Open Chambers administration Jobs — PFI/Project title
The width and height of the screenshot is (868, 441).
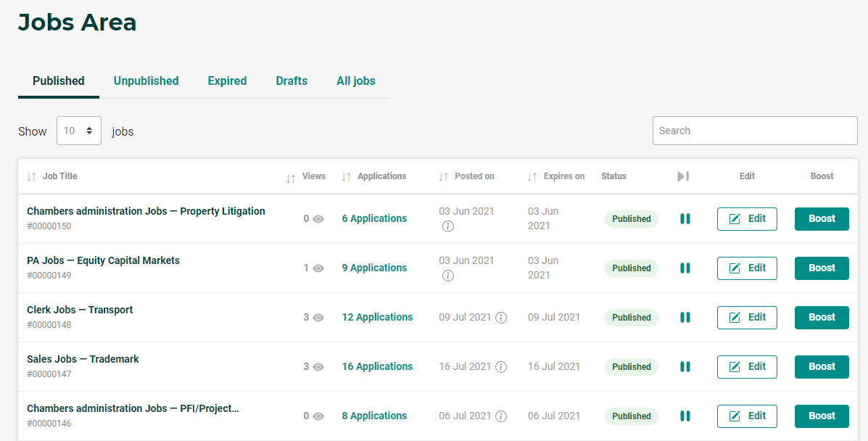pyautogui.click(x=133, y=408)
